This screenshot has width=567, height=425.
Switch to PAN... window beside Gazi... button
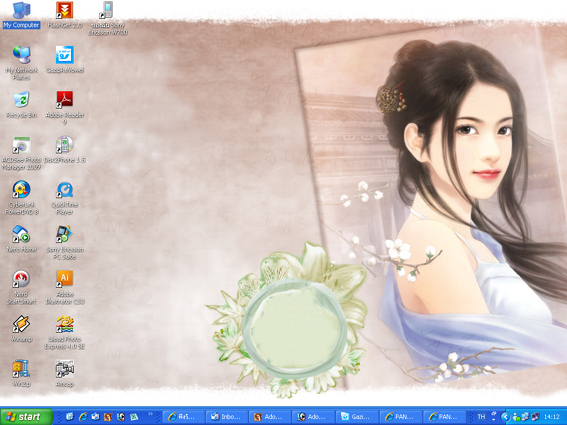[x=401, y=417]
